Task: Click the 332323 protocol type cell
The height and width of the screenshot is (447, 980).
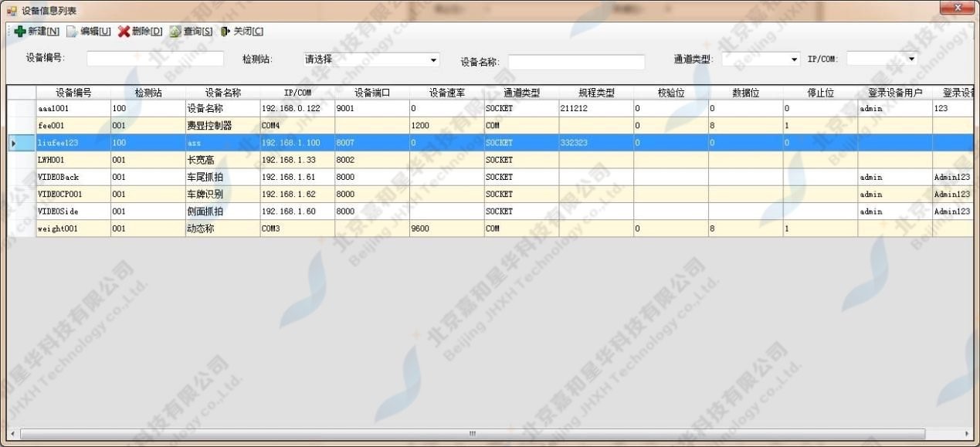Action: [x=597, y=143]
